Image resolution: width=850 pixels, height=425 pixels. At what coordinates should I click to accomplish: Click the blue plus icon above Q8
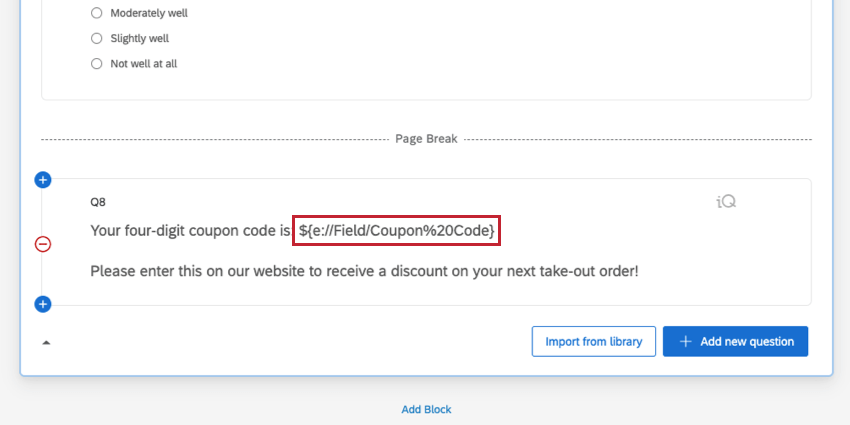tap(43, 180)
